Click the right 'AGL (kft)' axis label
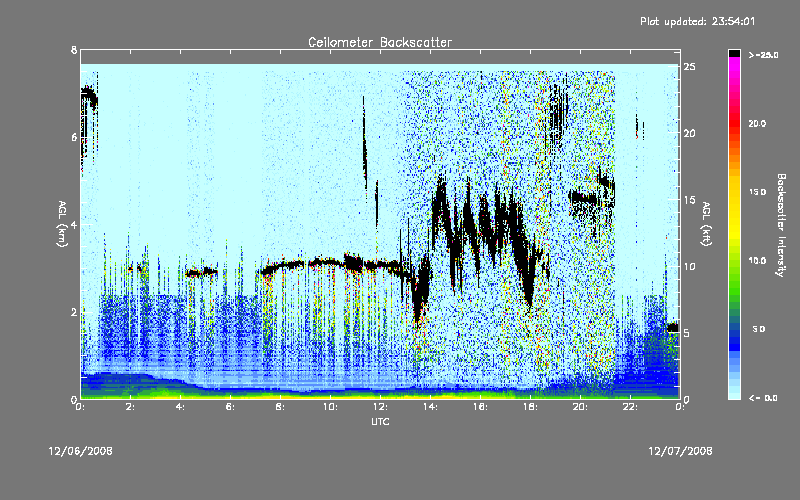Viewport: 800px width, 500px height. click(707, 224)
